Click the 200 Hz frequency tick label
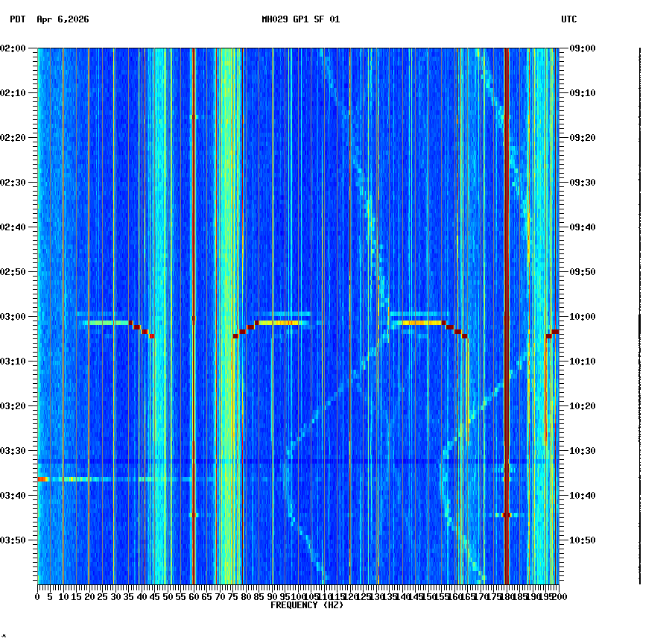This screenshot has width=672, height=644. (557, 596)
